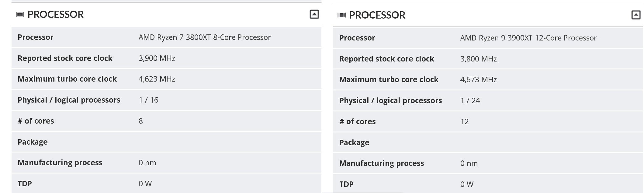Collapse the Ryzen 7 3800XT processor section
The height and width of the screenshot is (193, 644).
point(314,14)
